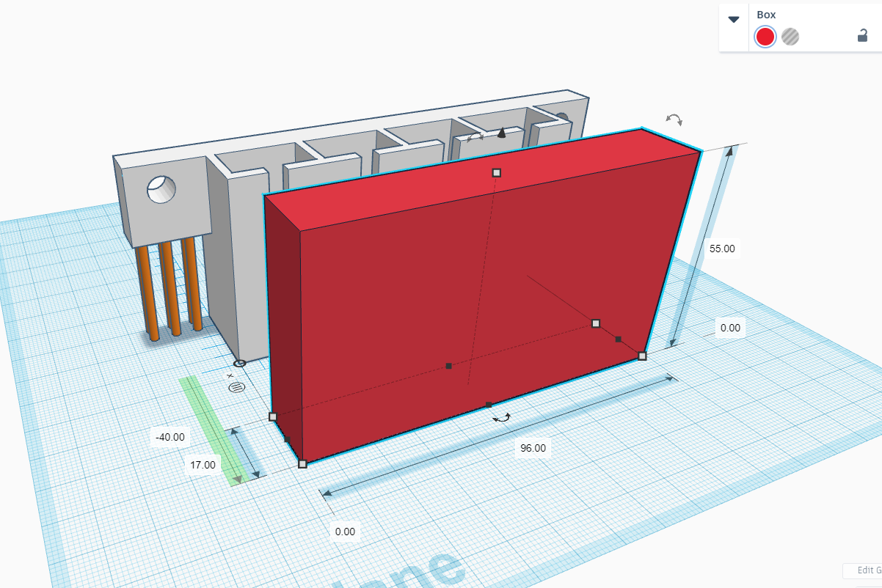This screenshot has width=882, height=588.
Task: Click the white corner handle on the box's back-right base
Action: 596,323
